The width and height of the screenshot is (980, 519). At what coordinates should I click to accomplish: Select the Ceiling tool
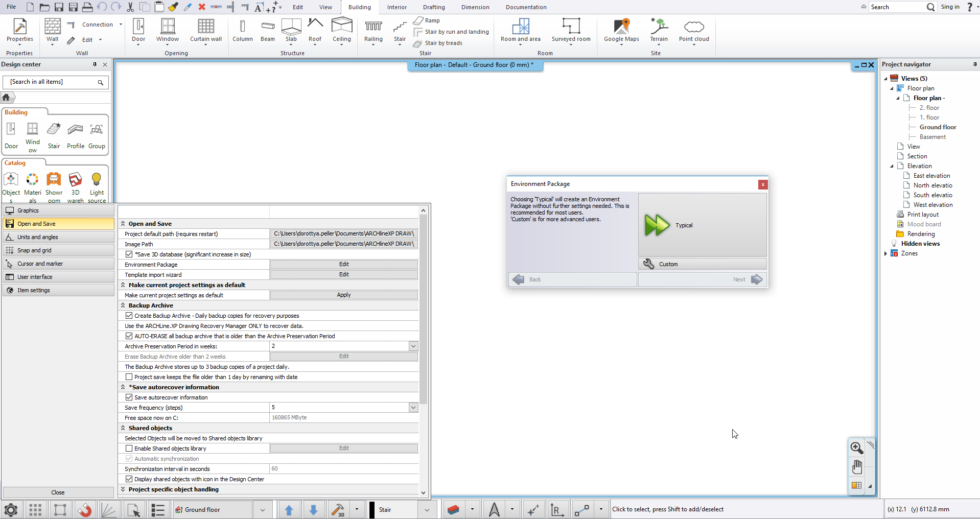341,31
